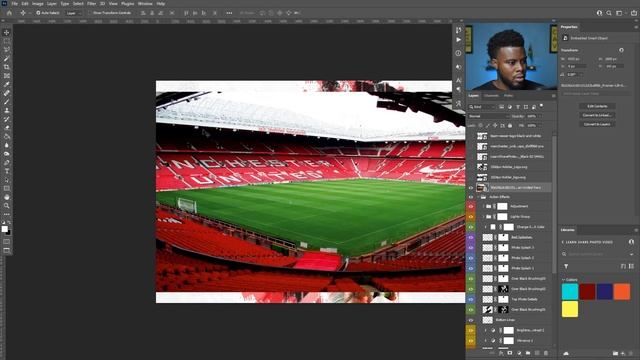The image size is (640, 360).
Task: Delete layer with the trash icon
Action: click(546, 353)
